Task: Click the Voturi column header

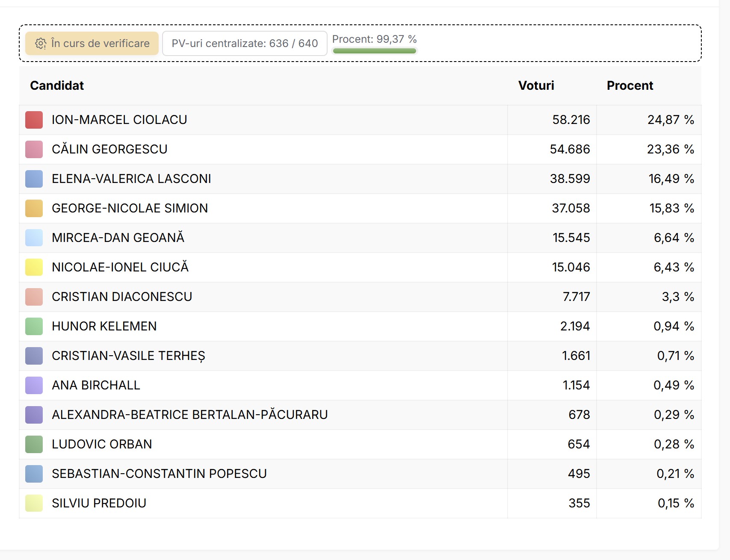Action: (536, 85)
